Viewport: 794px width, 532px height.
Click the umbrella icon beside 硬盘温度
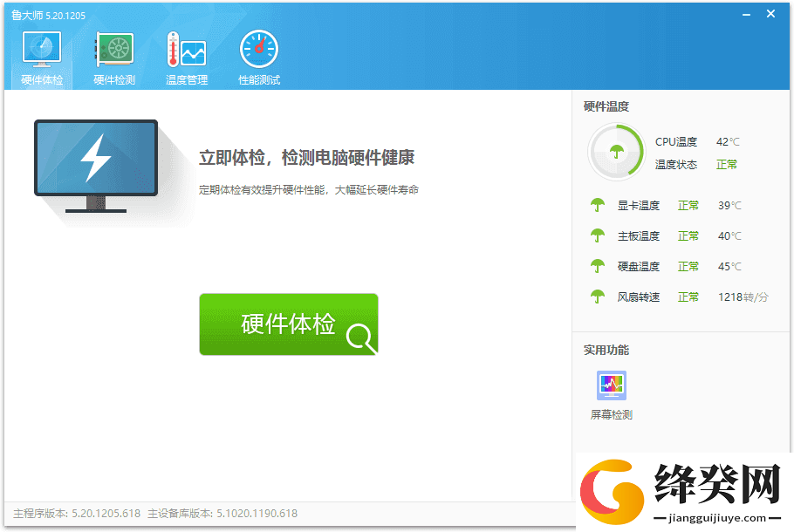[598, 266]
